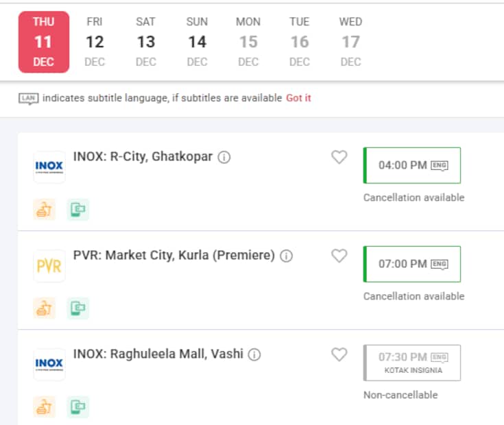Image resolution: width=504 pixels, height=425 pixels.
Task: Select Friday 12 Dec date tab
Action: pyautogui.click(x=95, y=42)
